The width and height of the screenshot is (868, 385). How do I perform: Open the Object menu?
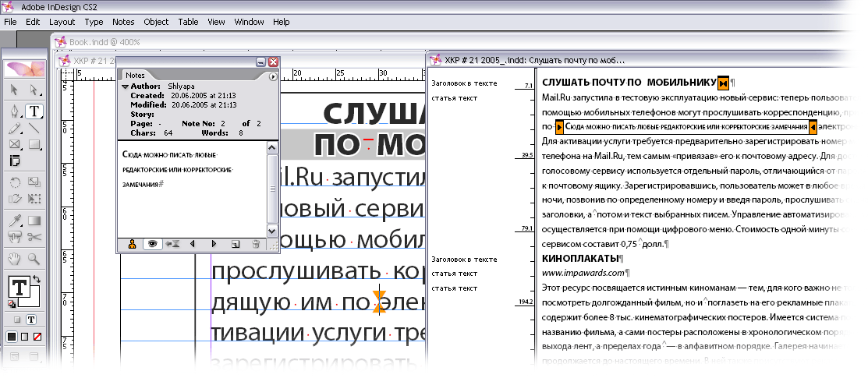pyautogui.click(x=156, y=22)
